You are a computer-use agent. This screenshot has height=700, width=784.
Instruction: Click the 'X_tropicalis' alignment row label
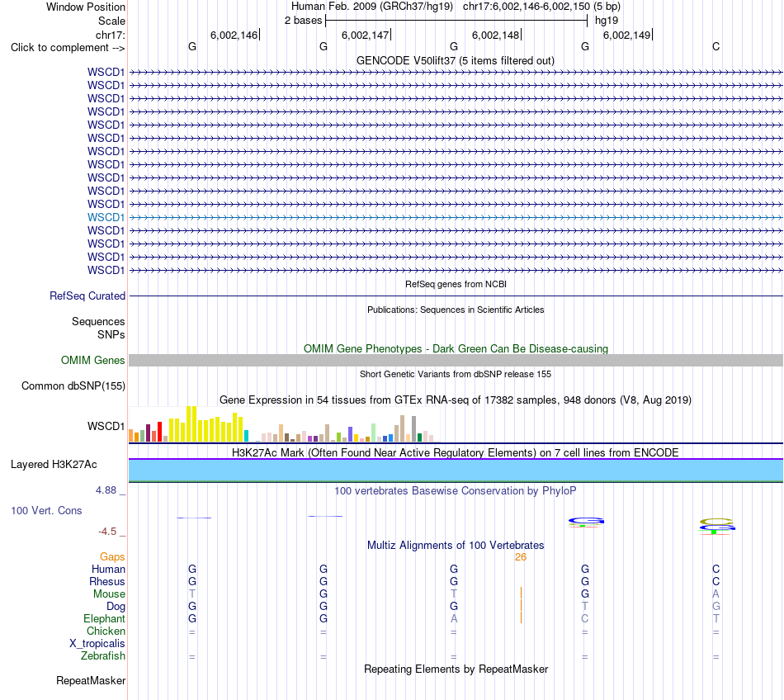pyautogui.click(x=97, y=644)
